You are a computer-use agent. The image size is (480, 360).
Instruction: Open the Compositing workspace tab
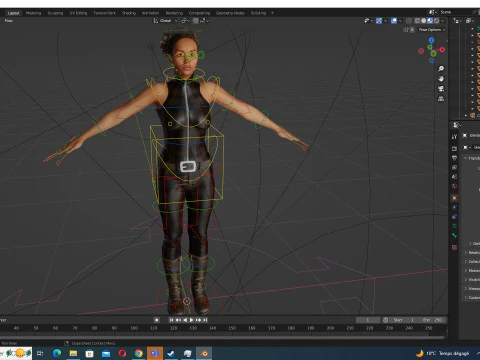click(199, 13)
